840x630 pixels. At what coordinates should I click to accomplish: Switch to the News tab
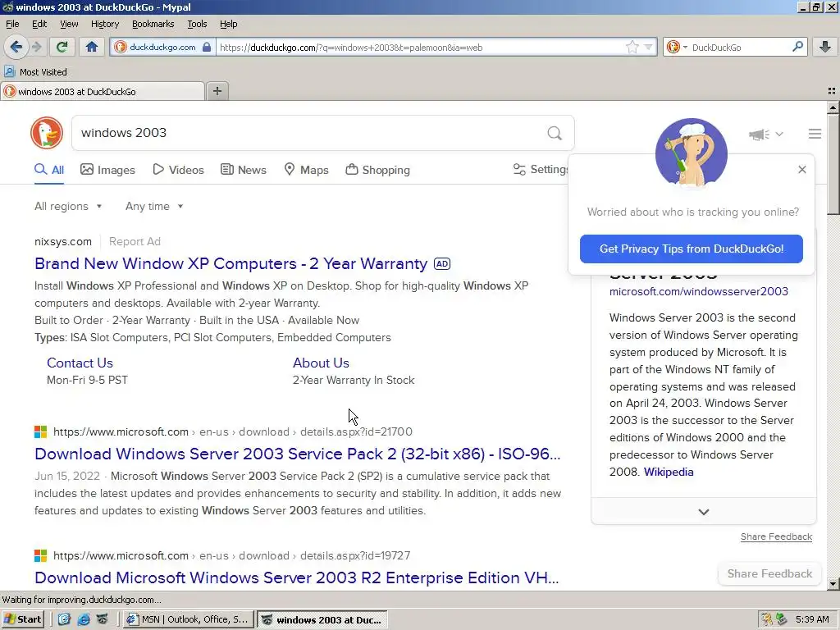(x=243, y=170)
